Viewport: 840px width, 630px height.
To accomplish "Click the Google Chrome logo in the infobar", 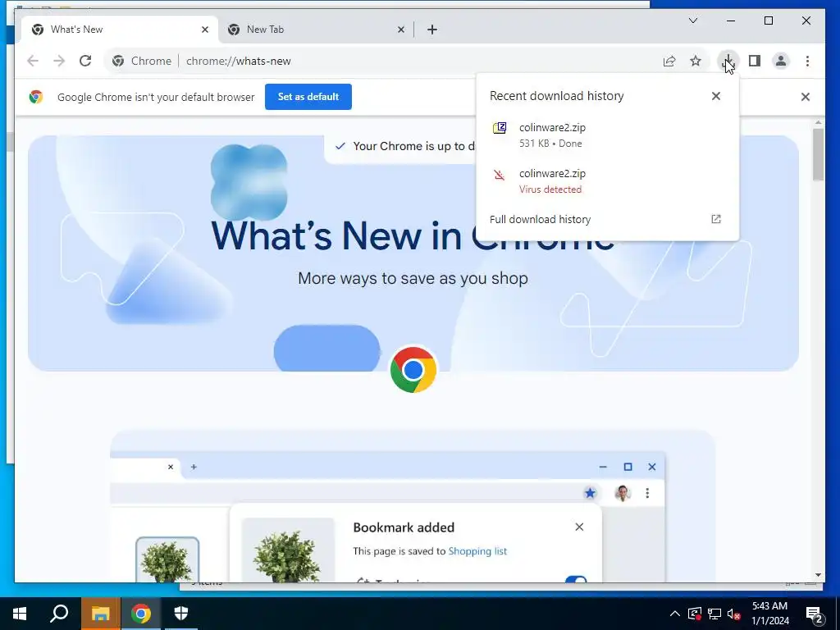I will click(36, 97).
